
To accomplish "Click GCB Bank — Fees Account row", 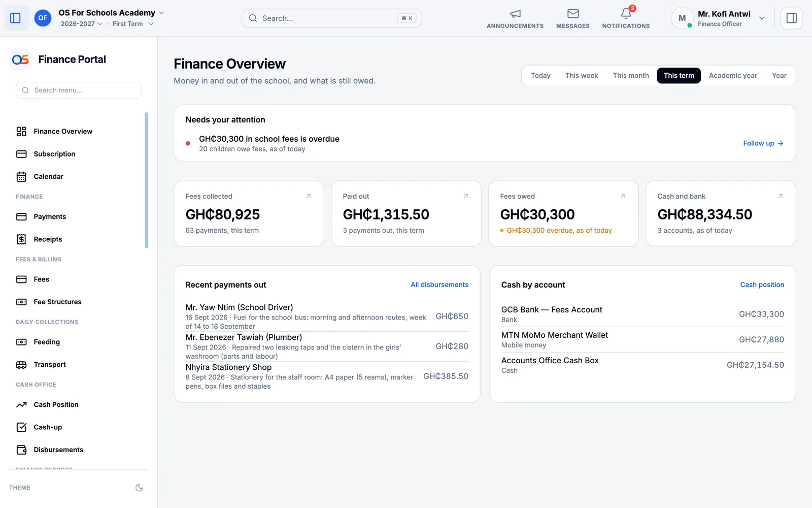I will [x=642, y=314].
